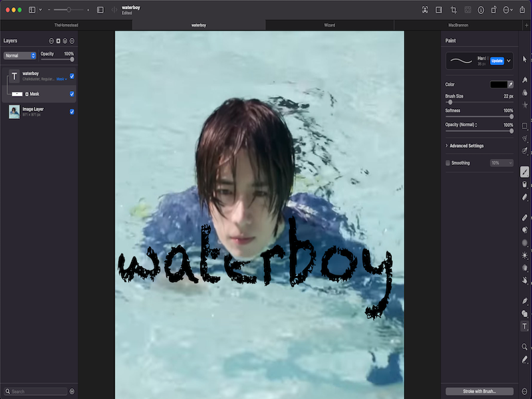
Task: Select the Zoom magnifier tool
Action: point(525,346)
